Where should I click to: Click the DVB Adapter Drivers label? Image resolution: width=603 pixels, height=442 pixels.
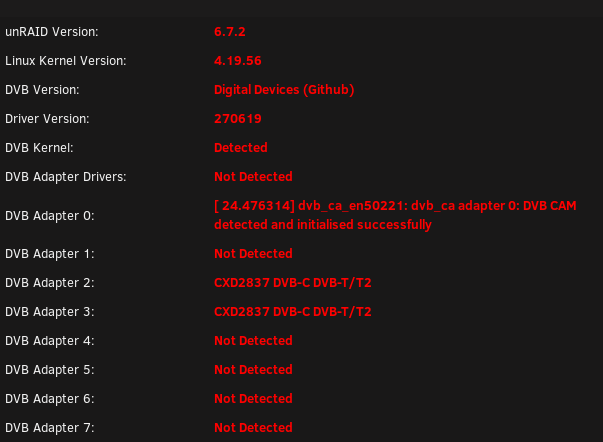tap(65, 177)
